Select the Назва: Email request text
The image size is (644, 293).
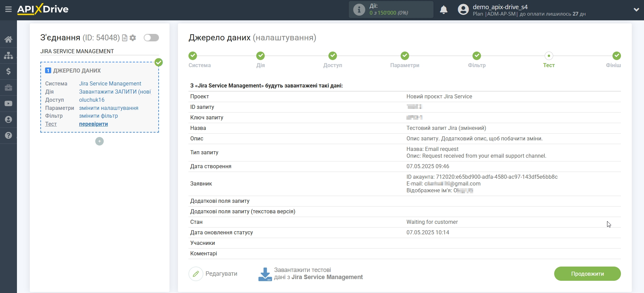coord(432,149)
